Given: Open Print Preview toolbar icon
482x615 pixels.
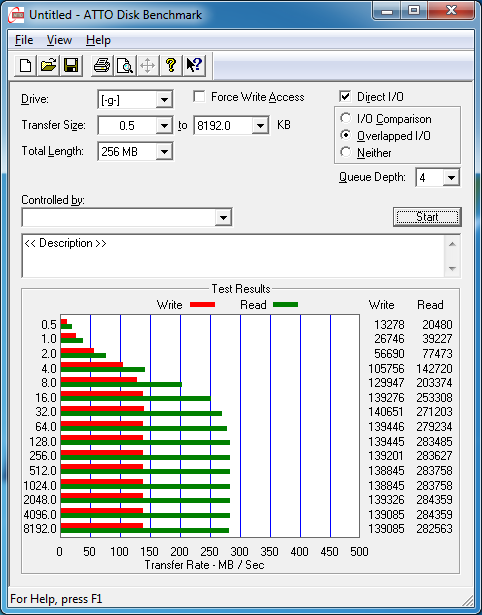Looking at the screenshot, I should 125,65.
